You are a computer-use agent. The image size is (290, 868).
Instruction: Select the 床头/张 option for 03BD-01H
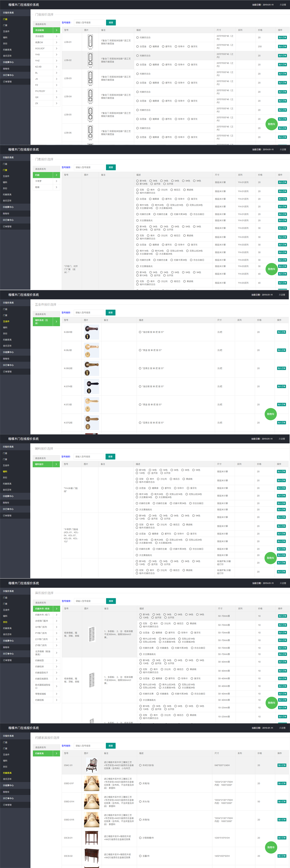(x=140, y=801)
